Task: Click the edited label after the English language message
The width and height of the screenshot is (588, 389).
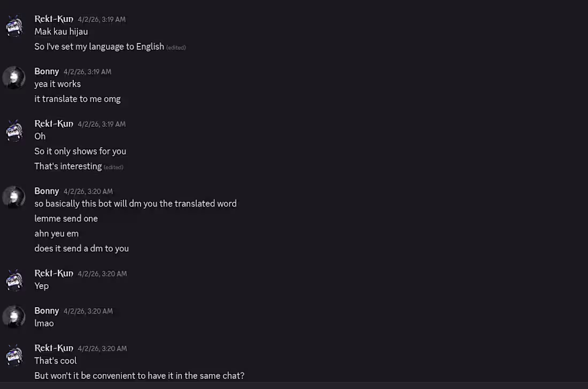Action: tap(176, 48)
